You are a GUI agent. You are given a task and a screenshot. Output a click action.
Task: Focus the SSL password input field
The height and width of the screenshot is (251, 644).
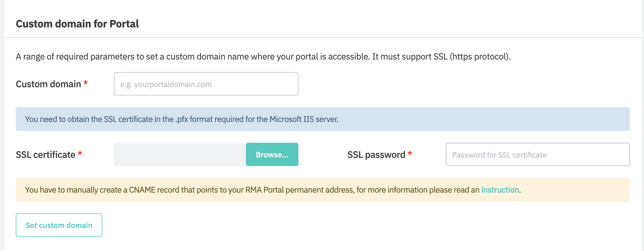click(537, 155)
